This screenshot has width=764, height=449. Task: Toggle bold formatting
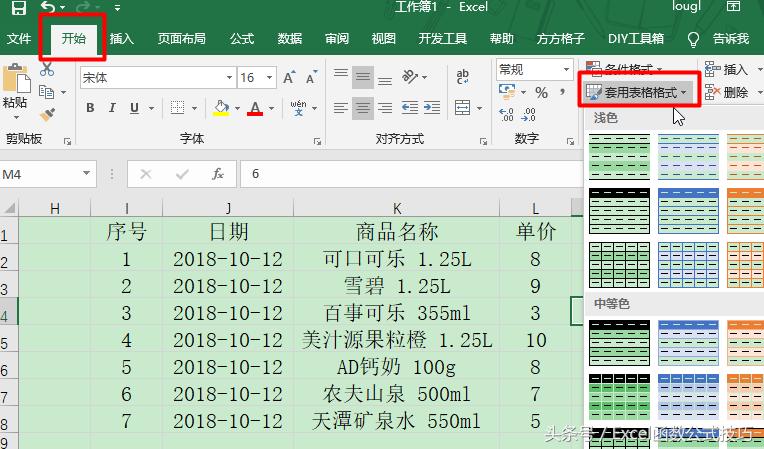coord(90,108)
